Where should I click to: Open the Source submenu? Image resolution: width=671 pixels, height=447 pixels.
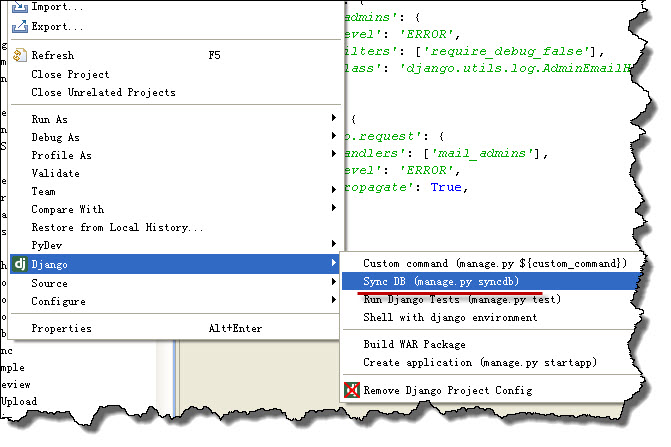click(175, 283)
